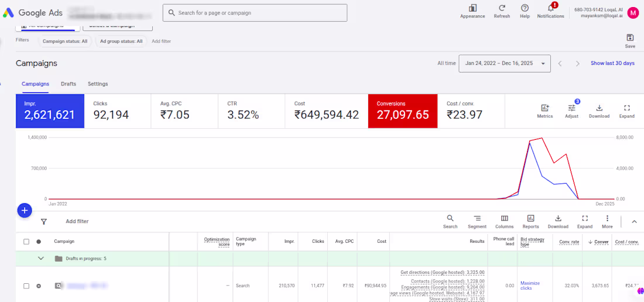
Task: Open the chart Adjust icon
Action: 571,108
